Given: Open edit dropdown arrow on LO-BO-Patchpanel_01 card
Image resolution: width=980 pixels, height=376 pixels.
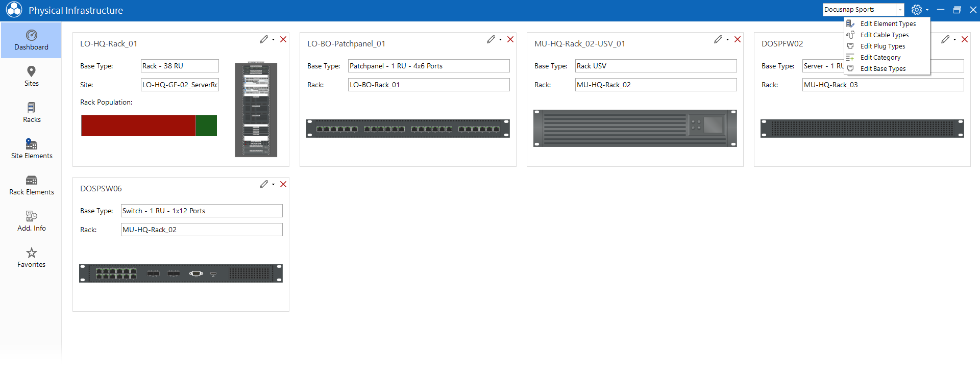Looking at the screenshot, I should coord(501,39).
